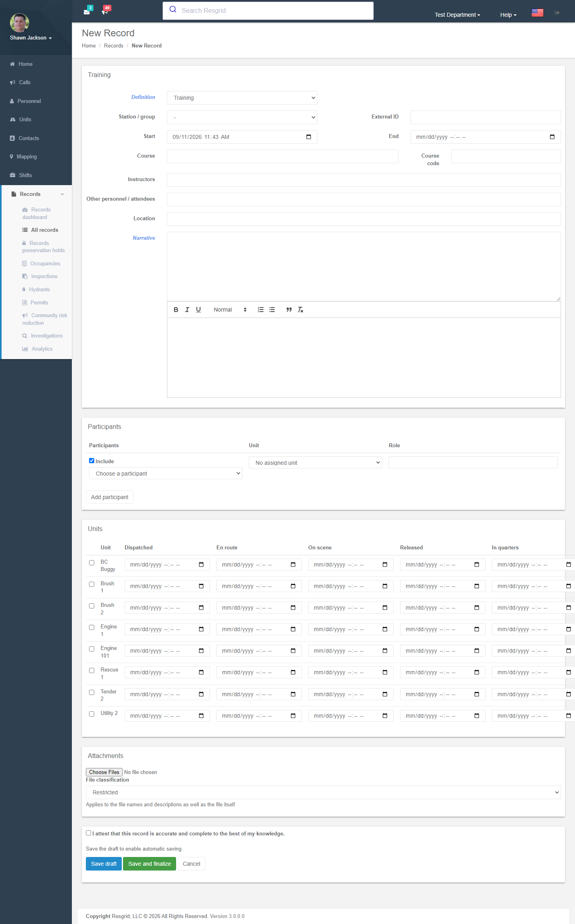This screenshot has height=924, width=575.
Task: Insert bullet list in narrative editor
Action: [272, 310]
